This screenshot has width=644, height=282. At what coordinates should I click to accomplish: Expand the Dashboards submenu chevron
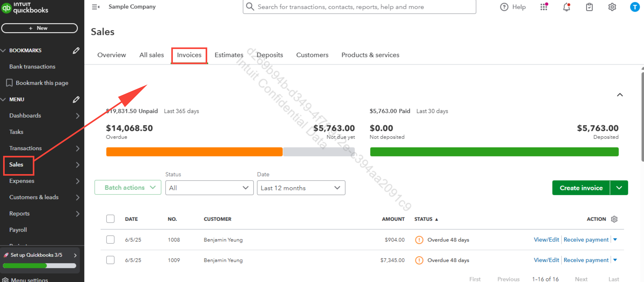[77, 116]
